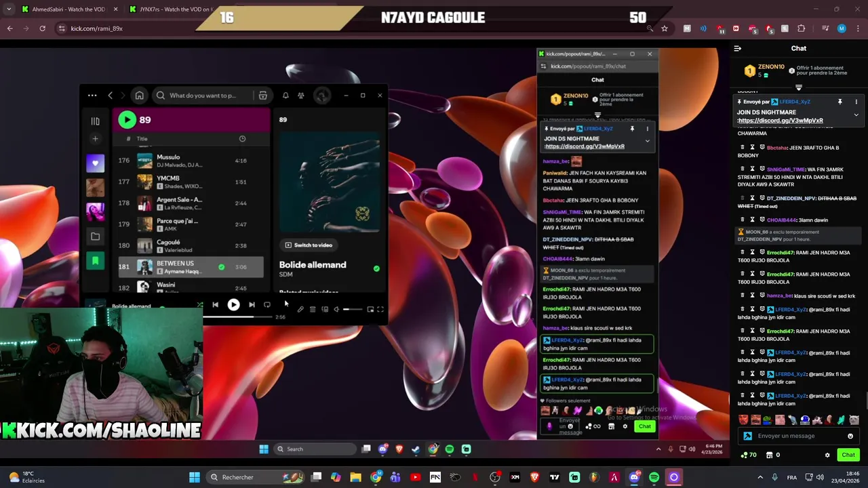The width and height of the screenshot is (868, 488).
Task: Open Spotify Browse icon in search bar
Action: click(x=262, y=96)
